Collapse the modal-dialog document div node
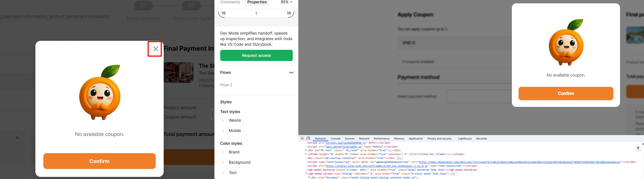Viewport: 644px width, 179px height. pos(309,177)
